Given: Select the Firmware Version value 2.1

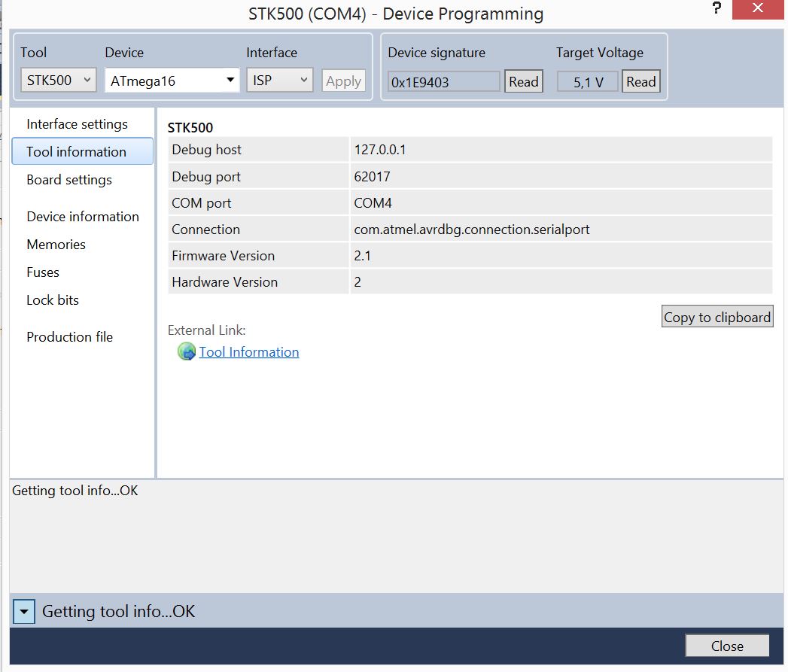Looking at the screenshot, I should [x=362, y=256].
